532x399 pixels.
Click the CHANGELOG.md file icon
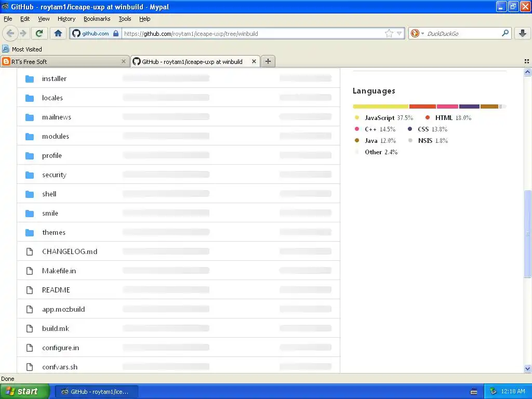coord(30,252)
